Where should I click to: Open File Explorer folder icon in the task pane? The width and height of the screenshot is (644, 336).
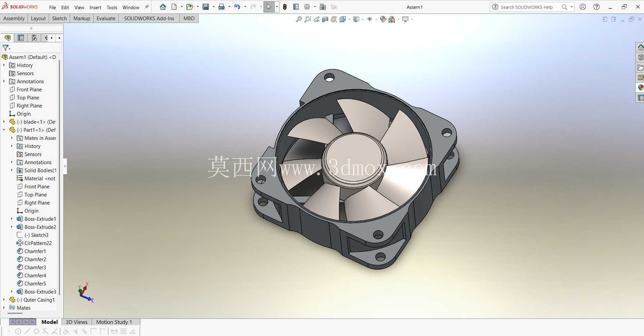point(641,67)
